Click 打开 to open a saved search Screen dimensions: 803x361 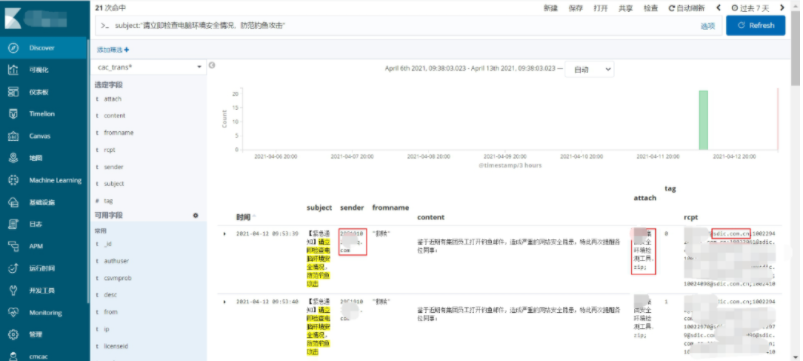point(601,8)
